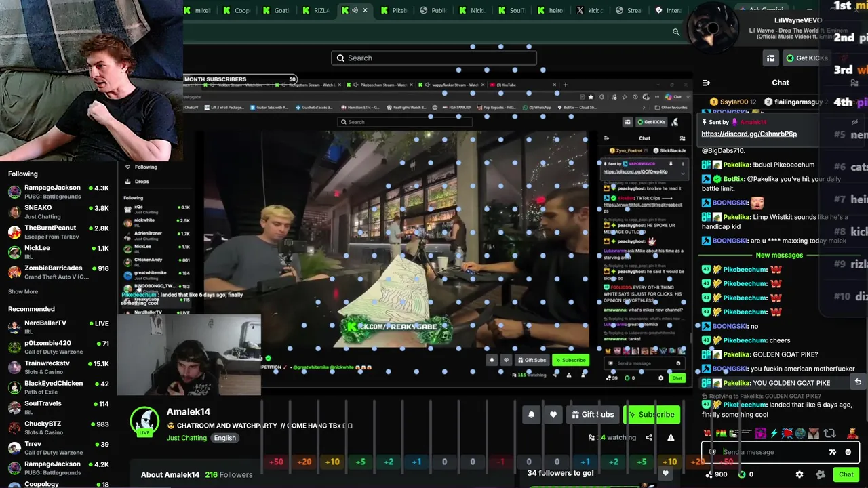Open the gift box icon beside Get KICKs
Image resolution: width=868 pixels, height=488 pixels.
(770, 58)
